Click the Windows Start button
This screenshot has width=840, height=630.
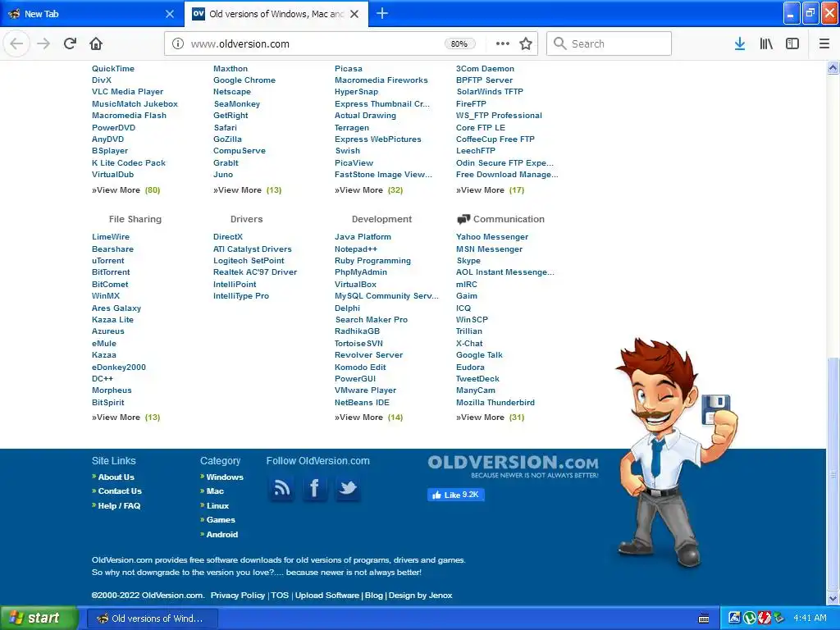(39, 619)
